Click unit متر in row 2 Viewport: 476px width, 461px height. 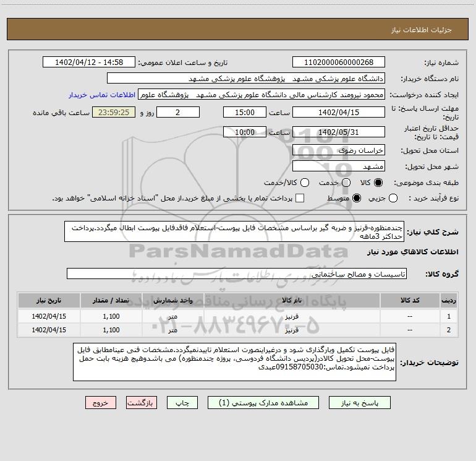point(172,330)
